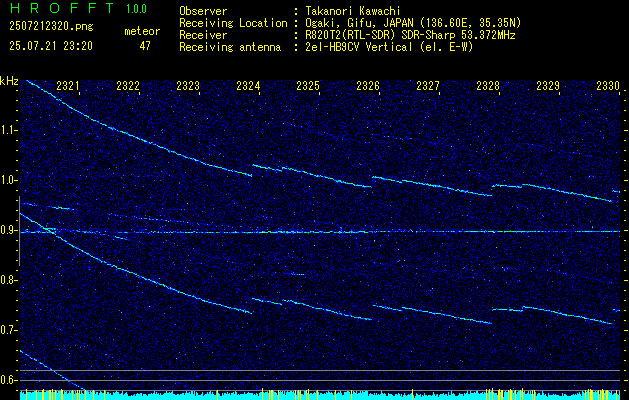
Task: Select the filename 2507212320.png
Action: coord(51,27)
